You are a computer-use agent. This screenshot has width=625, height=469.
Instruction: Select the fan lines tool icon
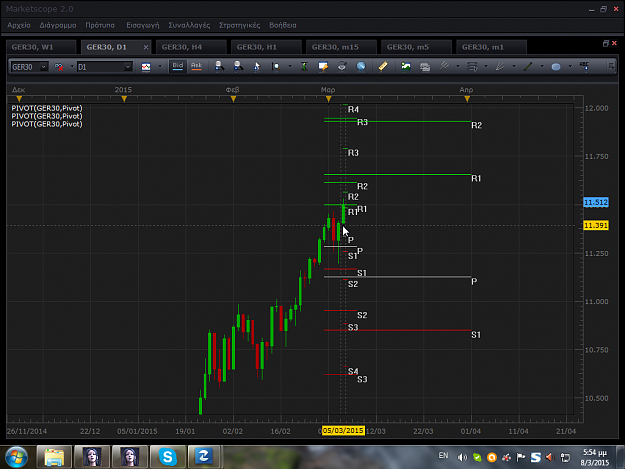tap(500, 66)
